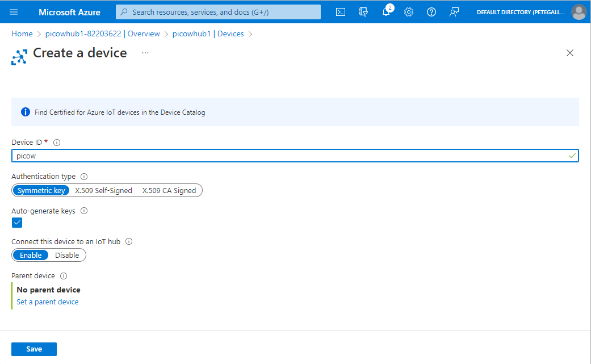The width and height of the screenshot is (591, 364).
Task: Click the info icon in Device Catalog banner
Action: coord(25,112)
